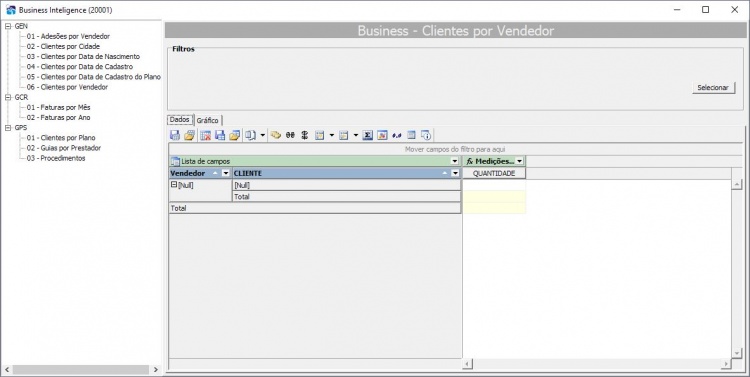This screenshot has height=377, width=750.
Task: Click the Selecionar button
Action: (713, 88)
